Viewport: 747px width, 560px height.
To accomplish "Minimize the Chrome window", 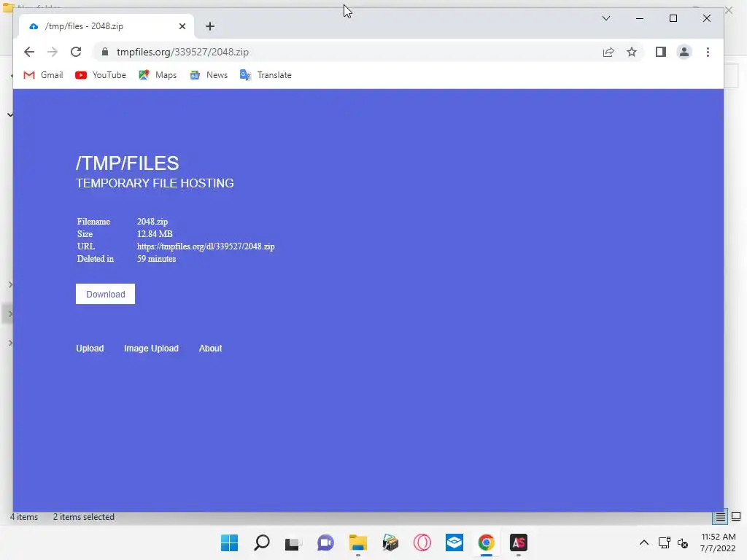I will [640, 18].
